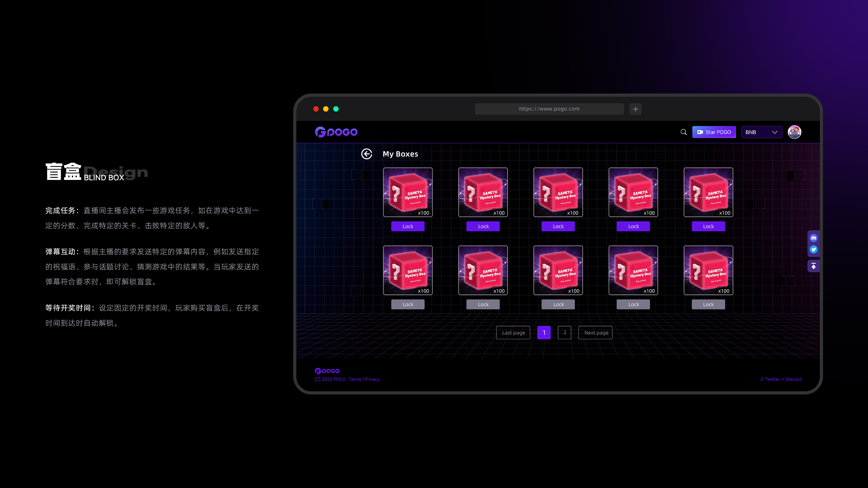Select page 1 in pagination
Screen dimensions: 868x488
(x=544, y=332)
